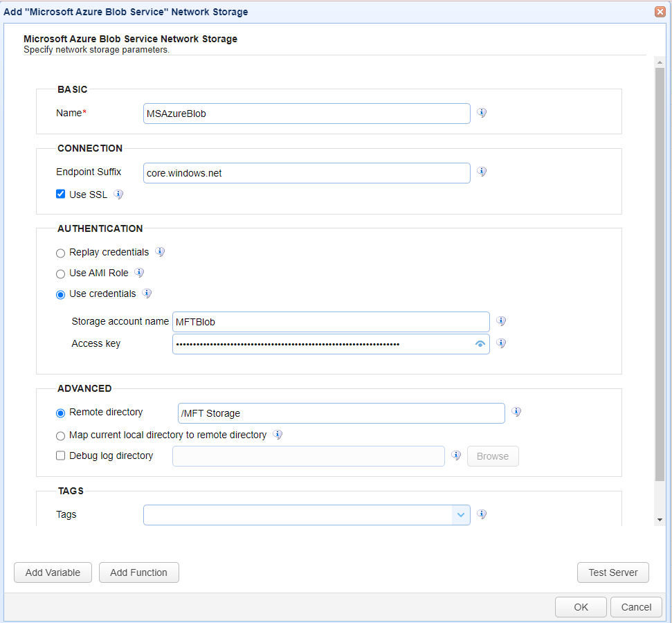Open info icon for Remote directory field

pos(516,412)
